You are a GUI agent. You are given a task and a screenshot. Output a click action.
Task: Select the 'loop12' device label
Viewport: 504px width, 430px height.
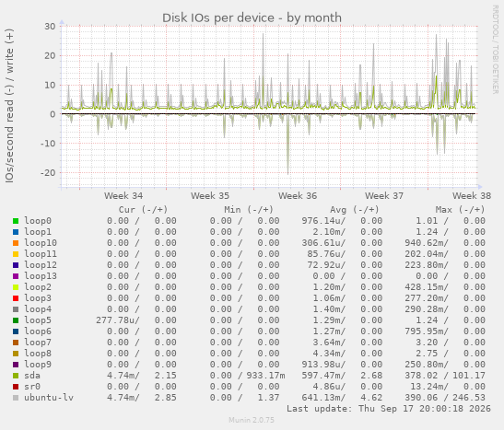click(x=41, y=264)
